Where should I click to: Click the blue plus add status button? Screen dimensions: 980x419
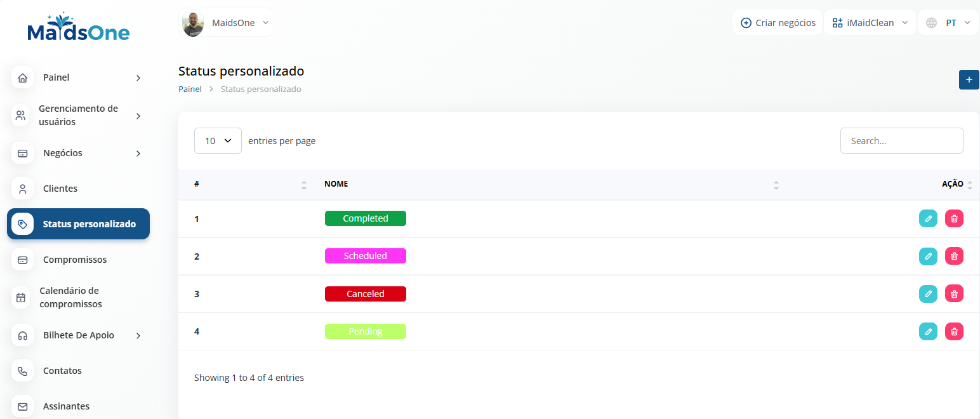point(969,79)
